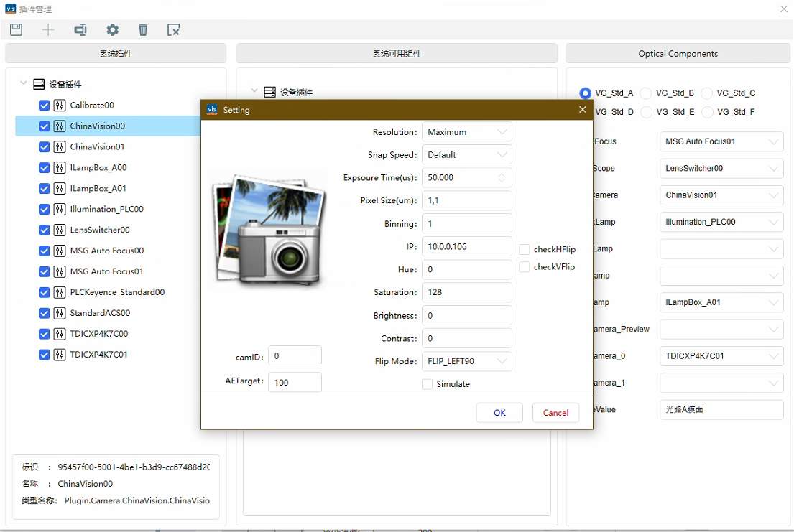Click the Binning input field
Image resolution: width=794 pixels, height=532 pixels.
point(466,224)
